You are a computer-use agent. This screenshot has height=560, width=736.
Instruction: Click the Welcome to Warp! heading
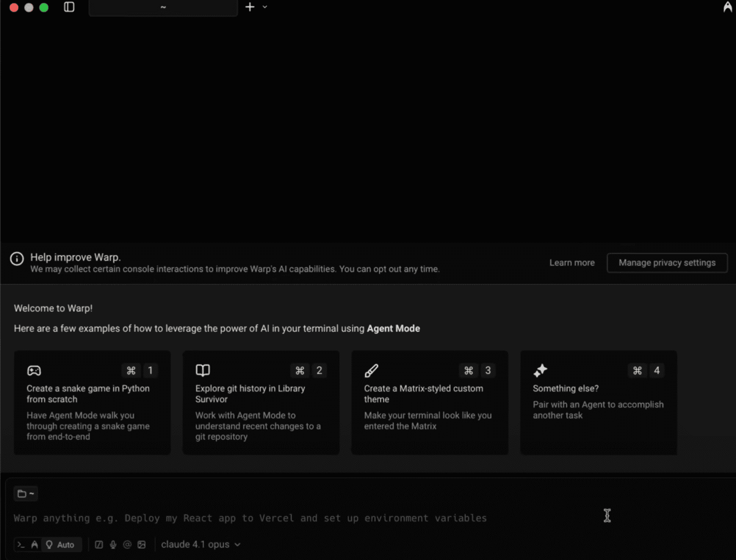(53, 308)
